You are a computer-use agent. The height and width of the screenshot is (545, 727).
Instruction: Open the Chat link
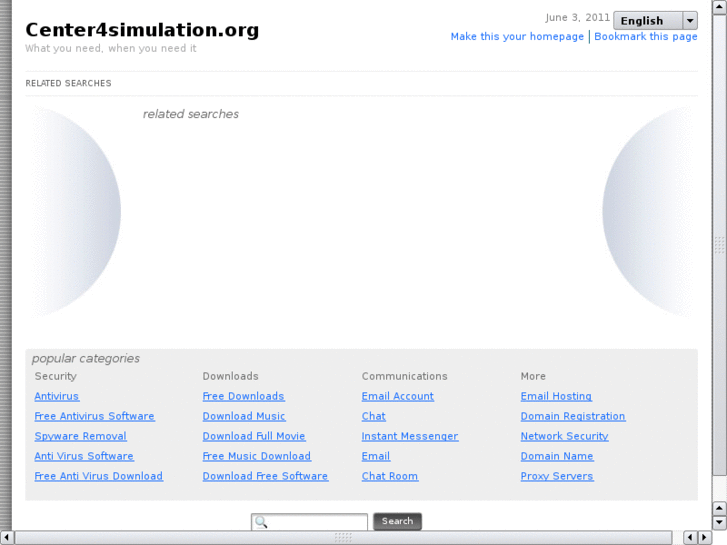[x=374, y=416]
